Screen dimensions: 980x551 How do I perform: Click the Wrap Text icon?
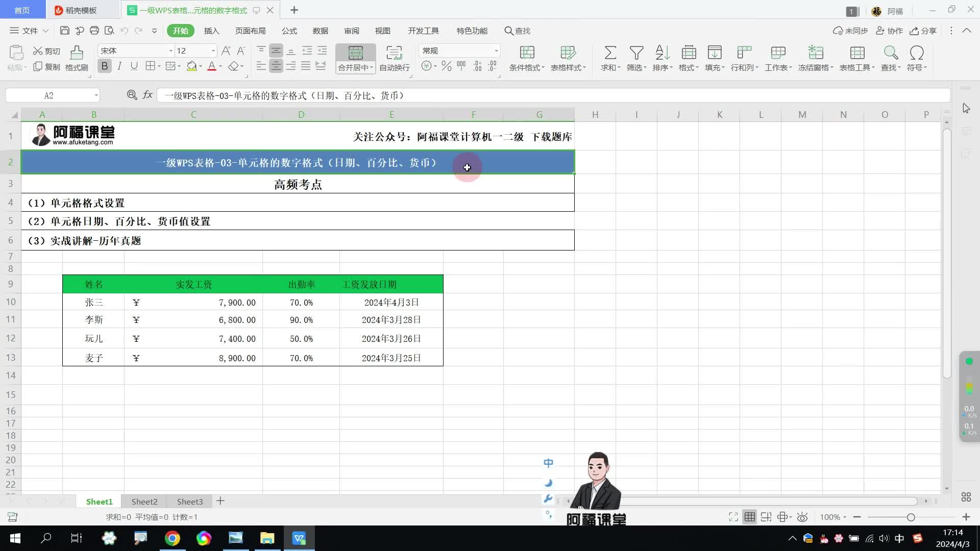click(x=394, y=53)
